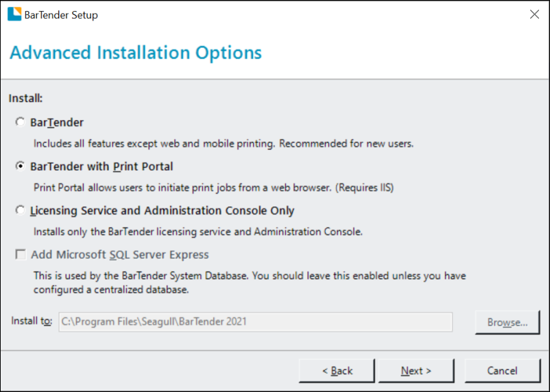550x392 pixels.
Task: Click the "Add Microsoft SQL Server Express" label text
Action: [x=119, y=255]
